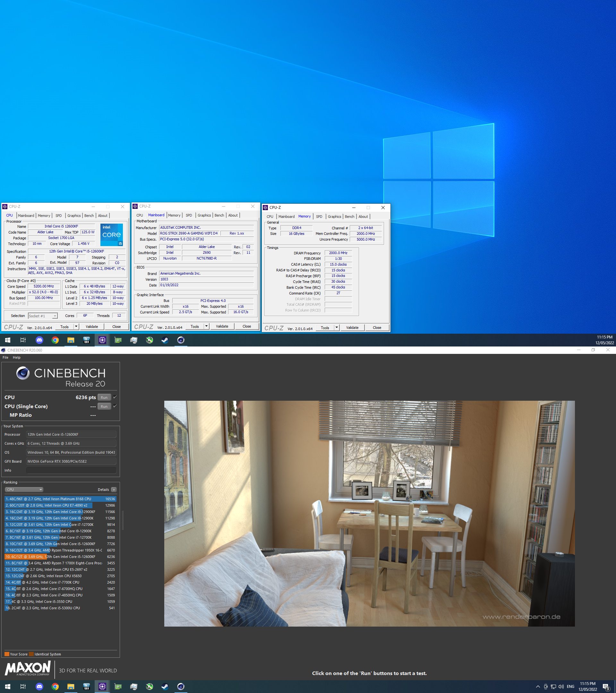Open Task View on the bottom taskbar

coord(23,687)
